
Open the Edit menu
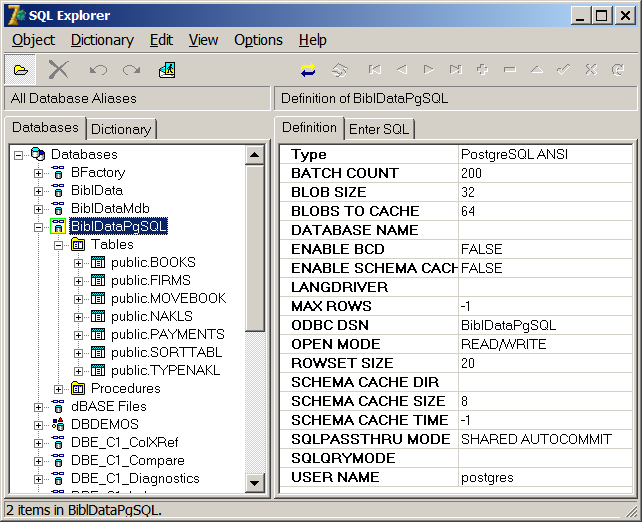[x=161, y=40]
